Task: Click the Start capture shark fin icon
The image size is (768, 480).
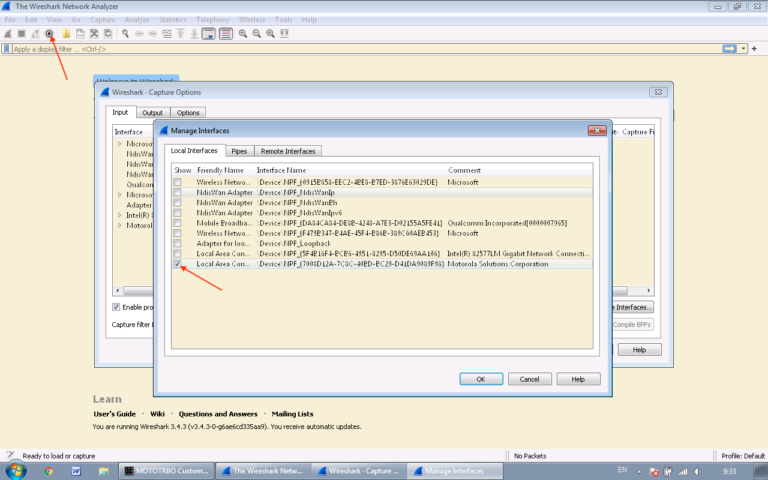Action: [8, 33]
